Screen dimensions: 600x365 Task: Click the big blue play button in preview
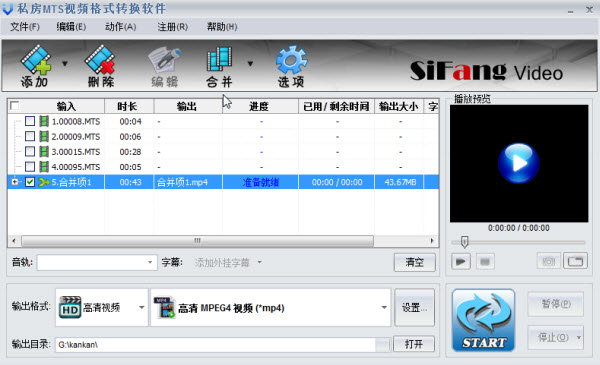518,163
